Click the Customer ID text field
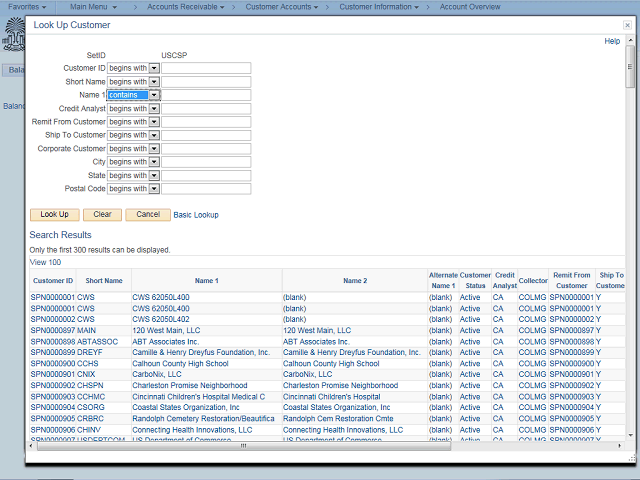Image resolution: width=640 pixels, height=480 pixels. coord(206,68)
